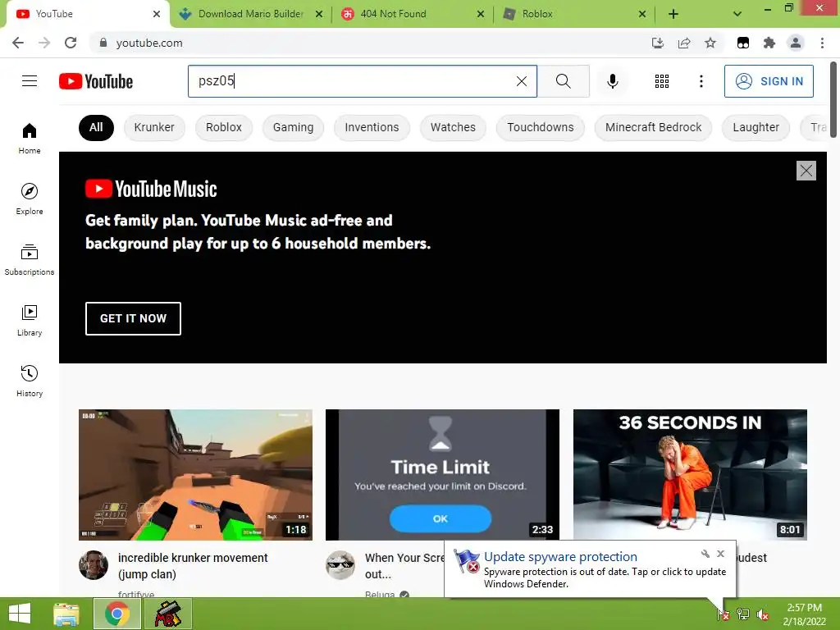840x630 pixels.
Task: Click the SIGN IN button
Action: (x=769, y=81)
